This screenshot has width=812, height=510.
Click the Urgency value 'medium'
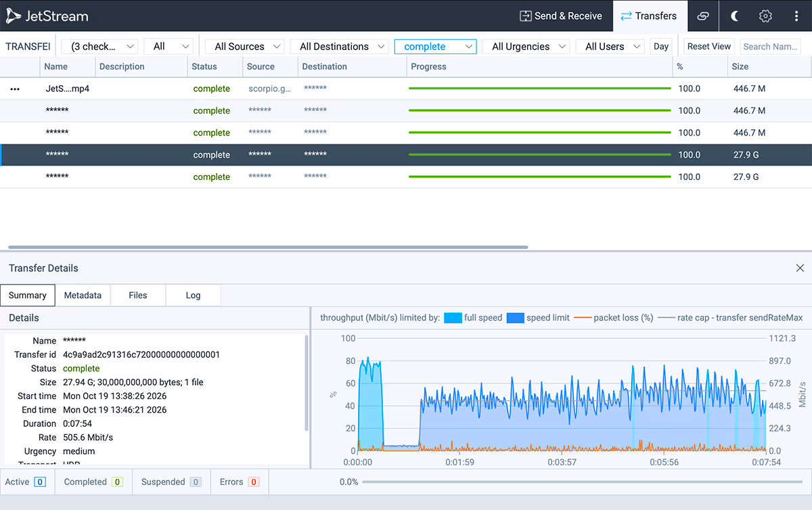(x=79, y=451)
